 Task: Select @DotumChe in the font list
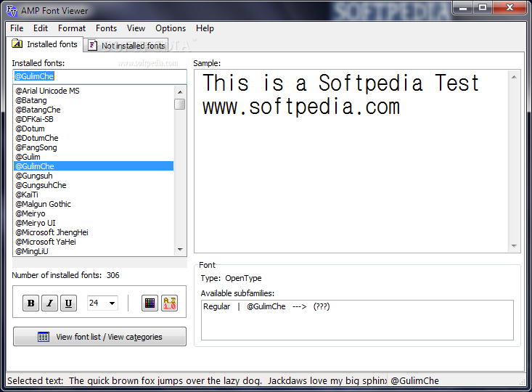(94, 138)
